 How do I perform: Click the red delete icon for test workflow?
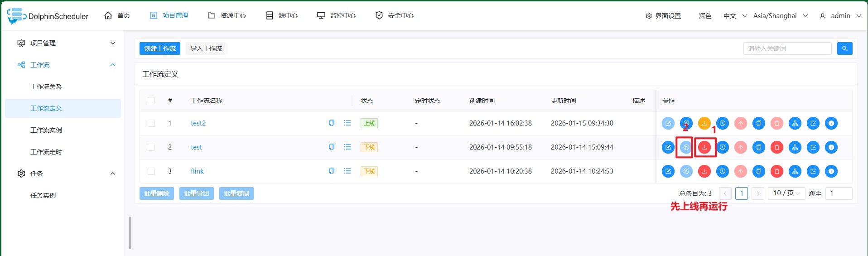[776, 147]
